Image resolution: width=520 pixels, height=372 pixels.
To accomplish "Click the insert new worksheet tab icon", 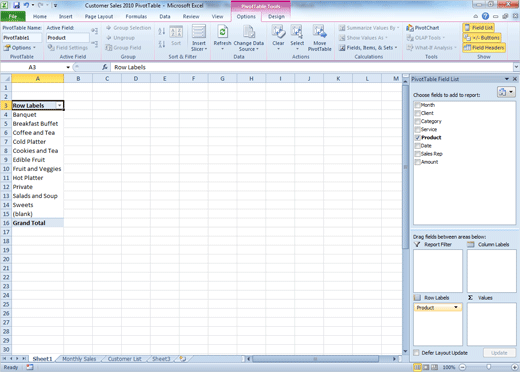I will point(182,359).
